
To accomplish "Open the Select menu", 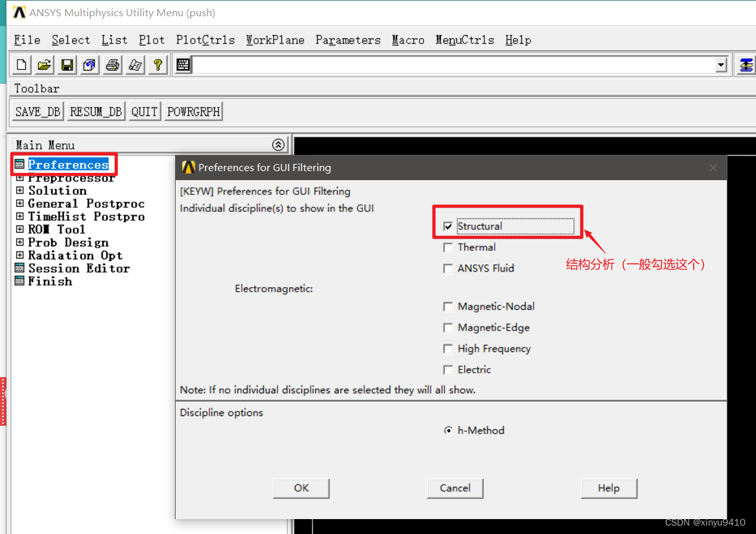I will [71, 40].
